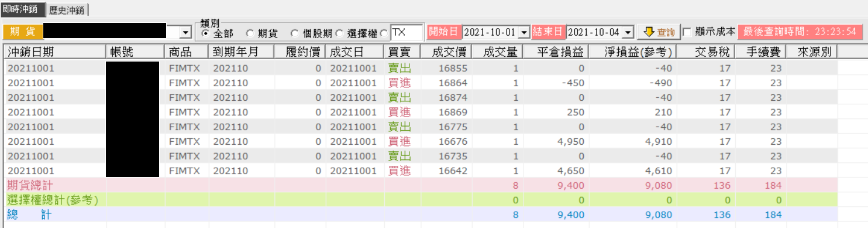Sort by the 帳號 column header
The height and width of the screenshot is (228, 868).
[136, 52]
